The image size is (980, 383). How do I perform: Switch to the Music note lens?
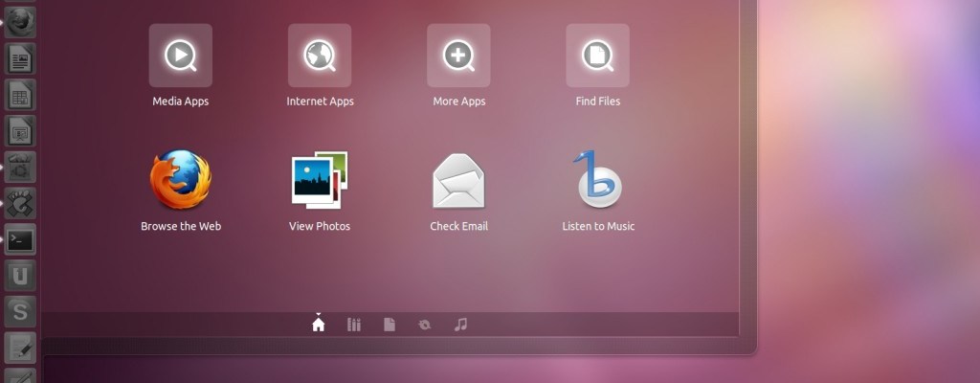pyautogui.click(x=460, y=325)
